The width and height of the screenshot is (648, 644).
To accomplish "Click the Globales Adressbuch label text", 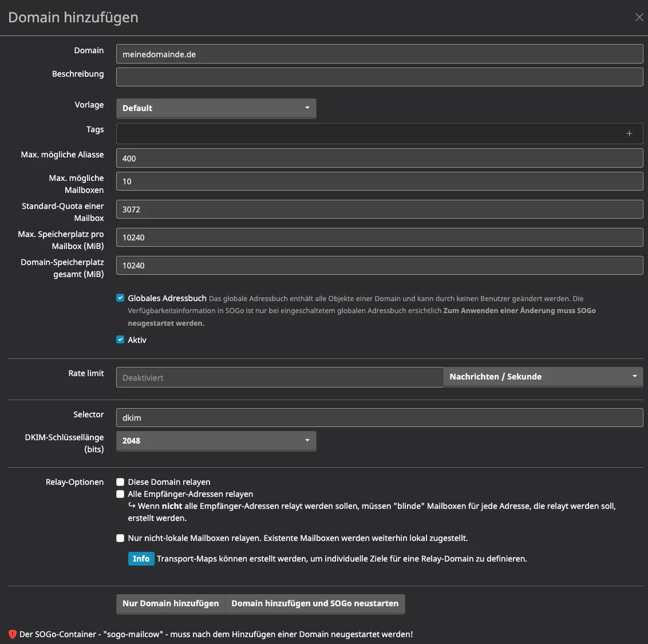I will (x=167, y=298).
